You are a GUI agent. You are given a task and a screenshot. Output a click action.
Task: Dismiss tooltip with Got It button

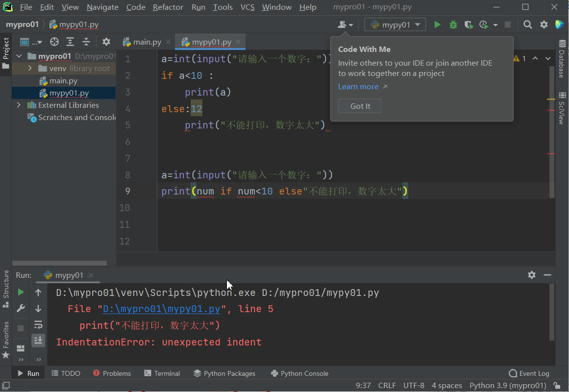360,106
